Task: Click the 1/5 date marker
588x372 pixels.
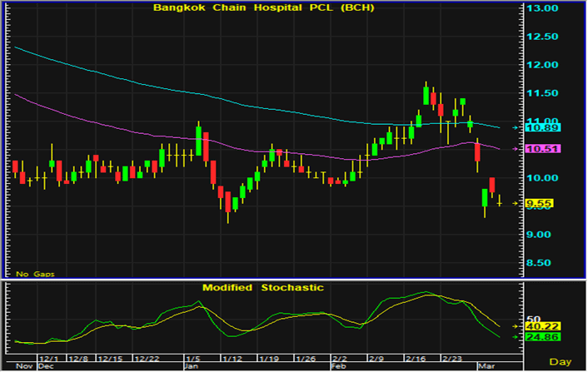Action: (194, 359)
